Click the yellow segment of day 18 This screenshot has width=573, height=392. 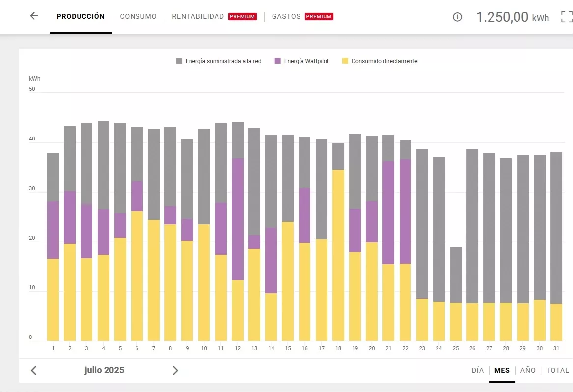pyautogui.click(x=338, y=255)
